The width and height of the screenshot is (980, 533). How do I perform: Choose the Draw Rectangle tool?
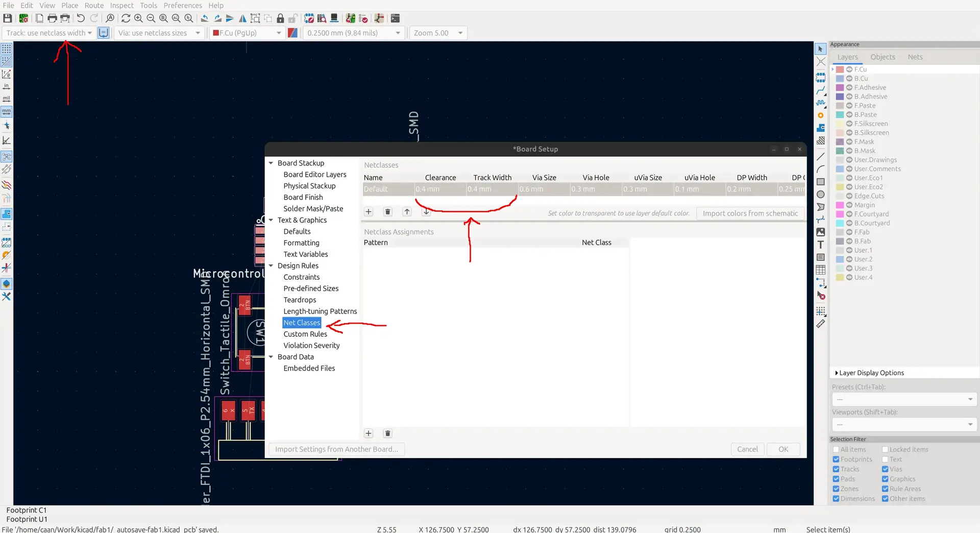tap(821, 182)
